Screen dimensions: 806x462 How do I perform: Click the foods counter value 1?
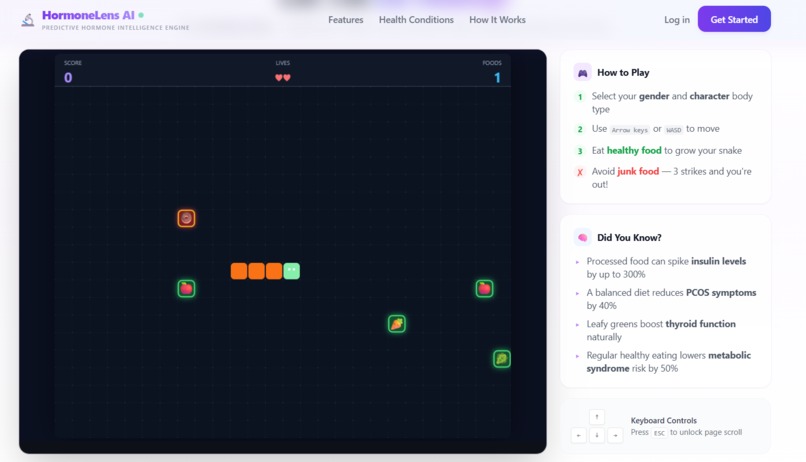497,78
